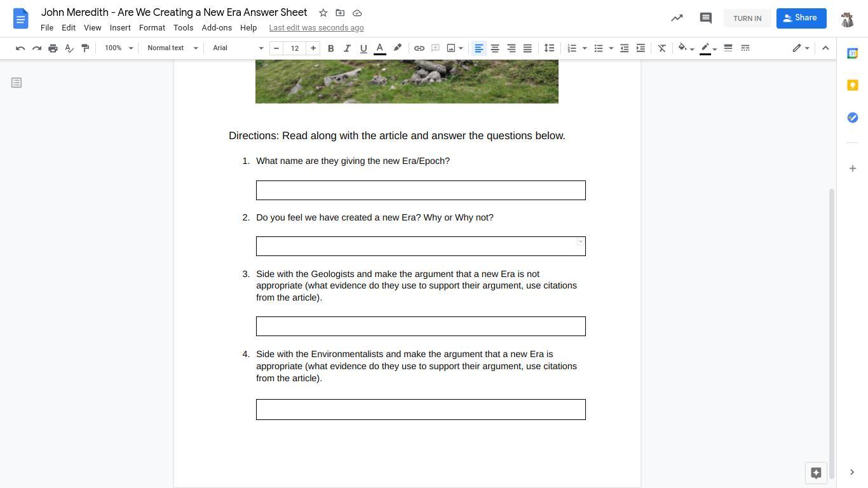Open the account profile avatar

[847, 18]
